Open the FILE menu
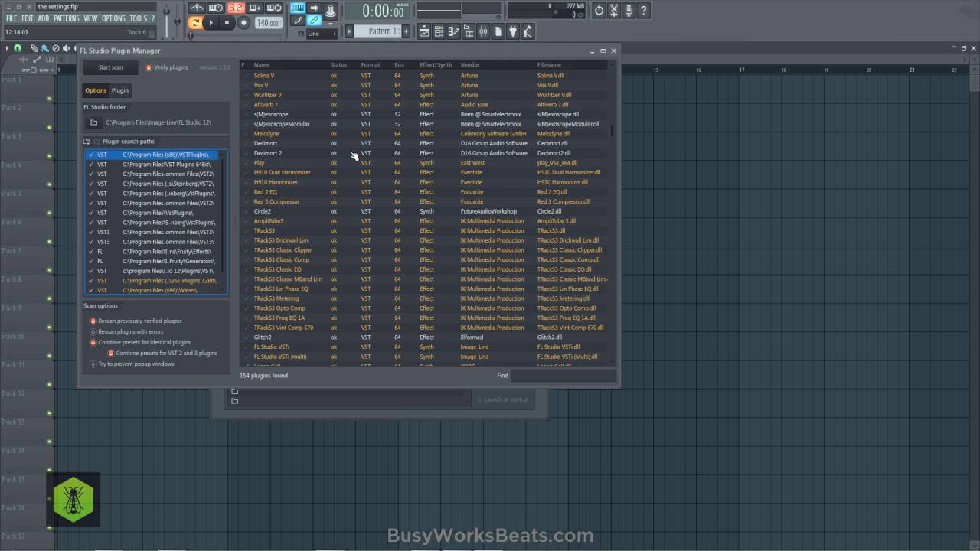 tap(11, 18)
